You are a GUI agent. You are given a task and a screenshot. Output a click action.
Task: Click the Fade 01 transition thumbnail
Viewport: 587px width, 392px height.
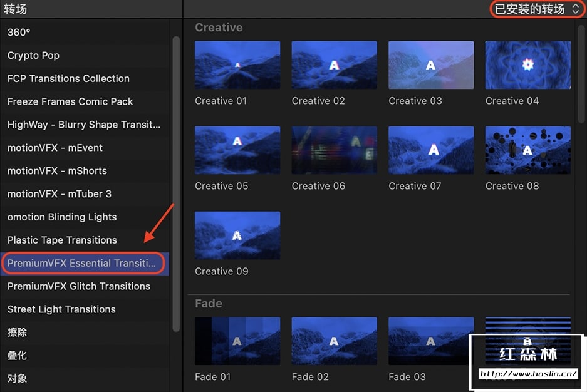237,341
